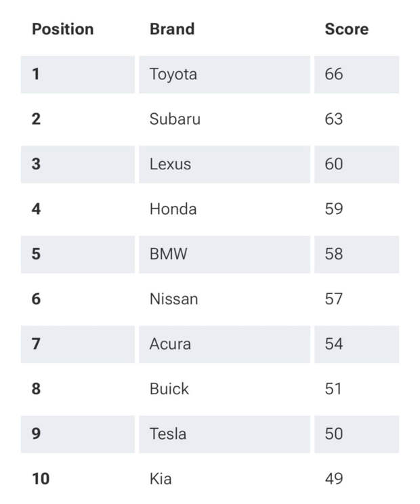This screenshot has width=420, height=504.
Task: Select position number 7 cell
Action: coord(36,343)
